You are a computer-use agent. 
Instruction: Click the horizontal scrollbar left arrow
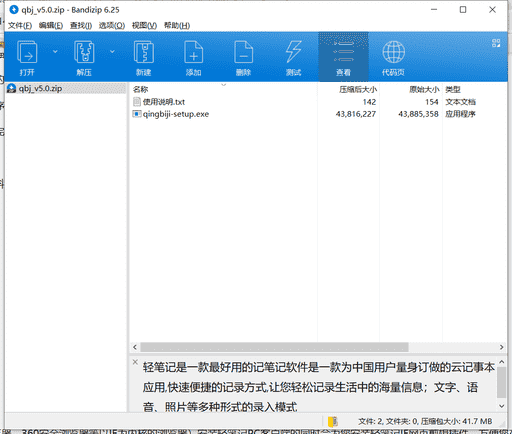click(x=135, y=347)
